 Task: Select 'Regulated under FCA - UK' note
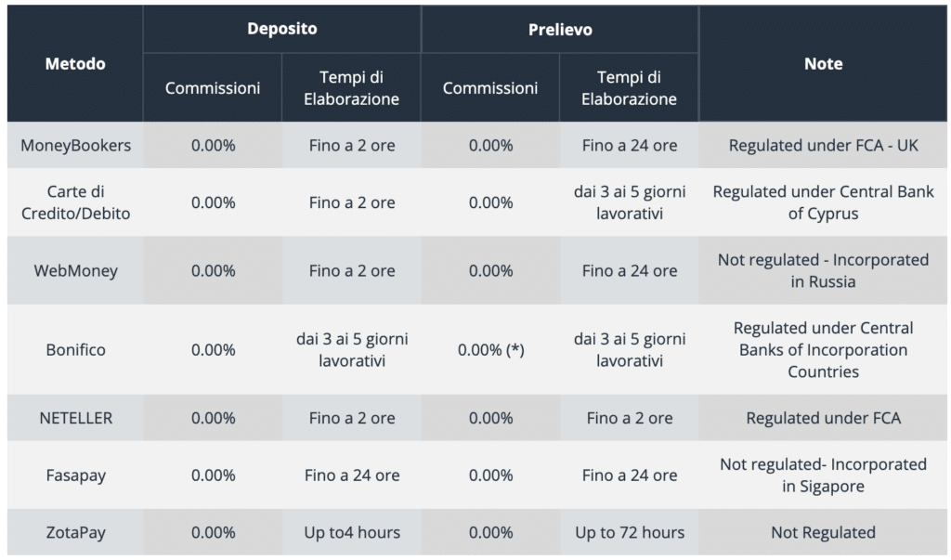tap(823, 145)
